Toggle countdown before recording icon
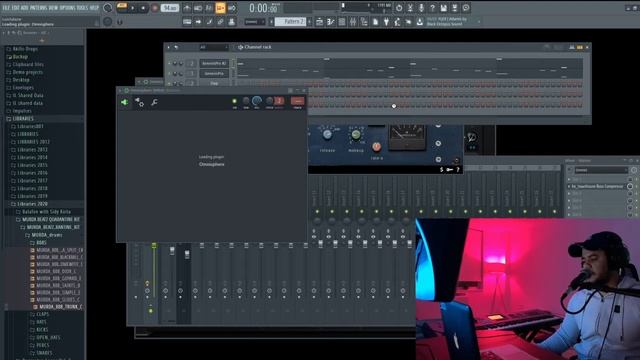 (209, 8)
